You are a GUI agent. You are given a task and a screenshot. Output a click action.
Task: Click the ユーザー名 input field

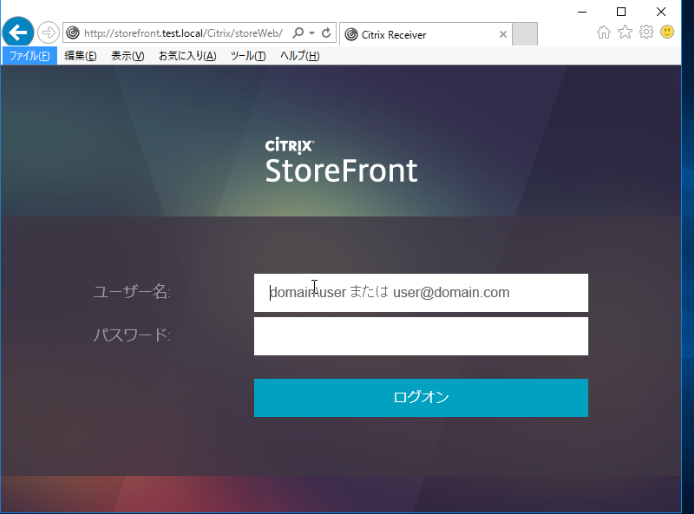[421, 293]
